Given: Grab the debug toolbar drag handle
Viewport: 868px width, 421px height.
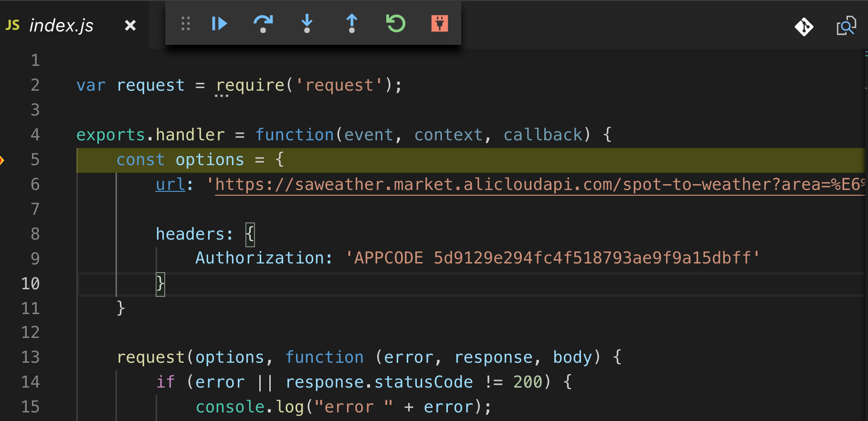Looking at the screenshot, I should (186, 23).
